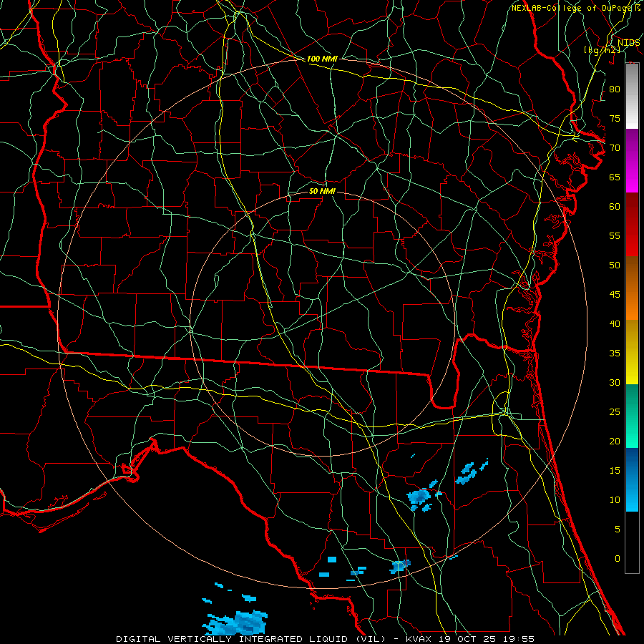This screenshot has height=644, width=644.
Task: Select the 70 value on the VIL scale
Action: [x=615, y=148]
